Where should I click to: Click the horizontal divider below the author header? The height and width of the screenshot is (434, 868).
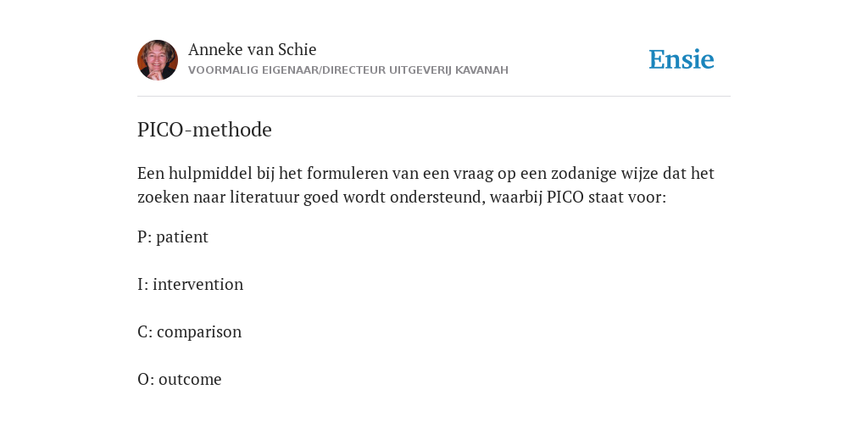434,97
